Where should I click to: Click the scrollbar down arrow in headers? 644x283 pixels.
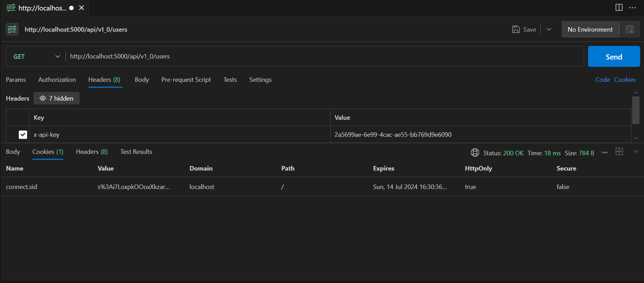[636, 139]
